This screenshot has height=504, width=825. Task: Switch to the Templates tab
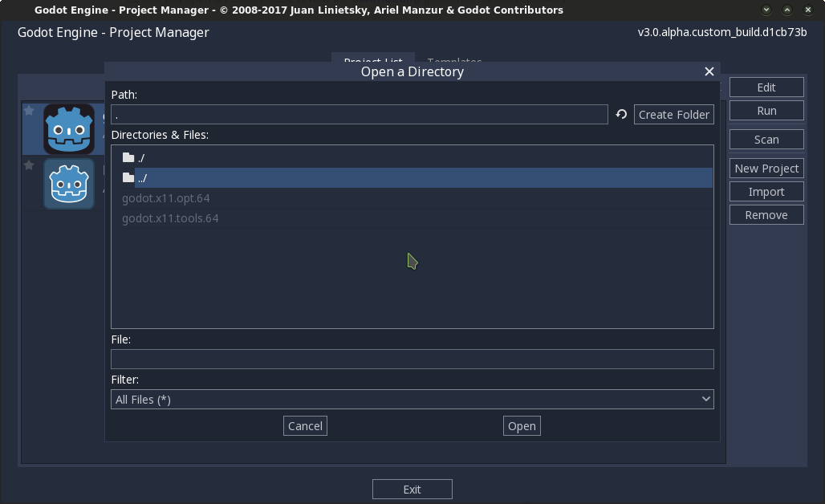click(454, 63)
